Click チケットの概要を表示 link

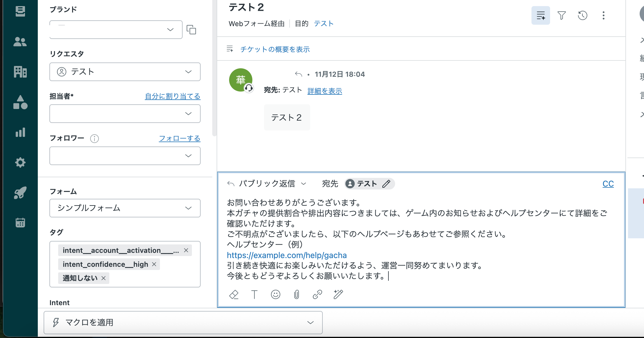click(x=275, y=49)
